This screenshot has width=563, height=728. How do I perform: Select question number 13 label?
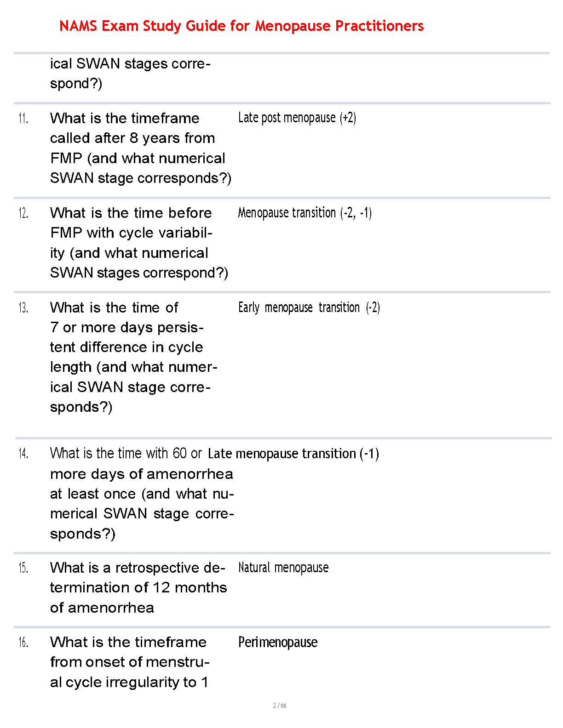23,308
